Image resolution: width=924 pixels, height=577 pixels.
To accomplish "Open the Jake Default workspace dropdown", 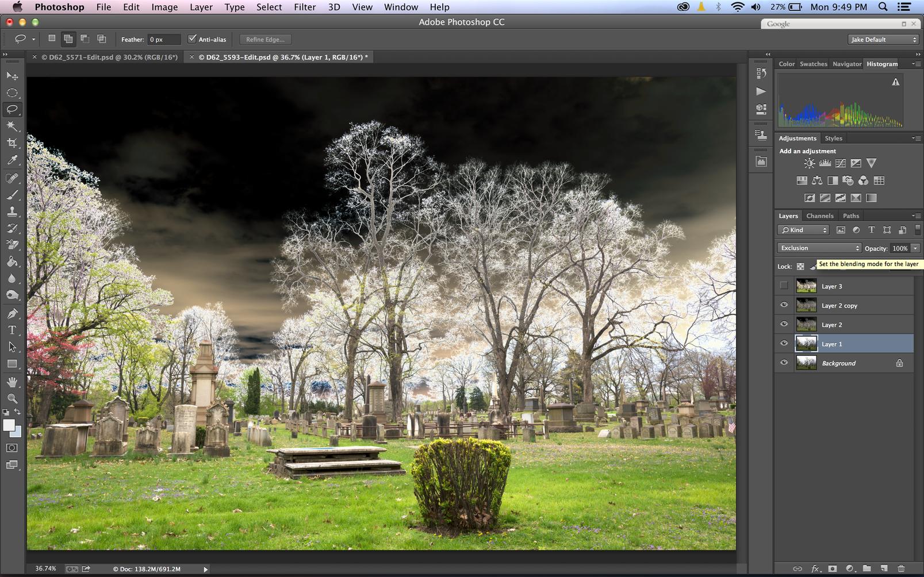I will coord(883,40).
